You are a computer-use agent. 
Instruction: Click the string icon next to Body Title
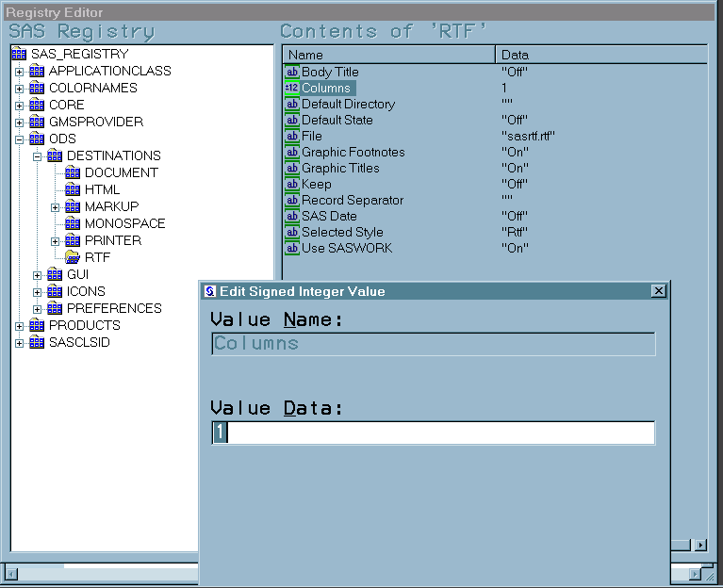[291, 72]
